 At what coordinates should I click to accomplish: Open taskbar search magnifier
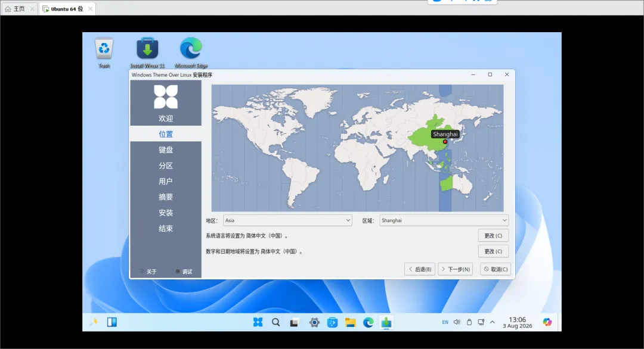pos(276,322)
